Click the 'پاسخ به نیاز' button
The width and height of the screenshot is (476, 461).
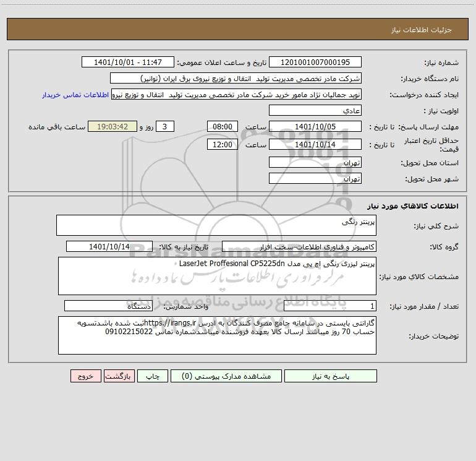pyautogui.click(x=331, y=376)
